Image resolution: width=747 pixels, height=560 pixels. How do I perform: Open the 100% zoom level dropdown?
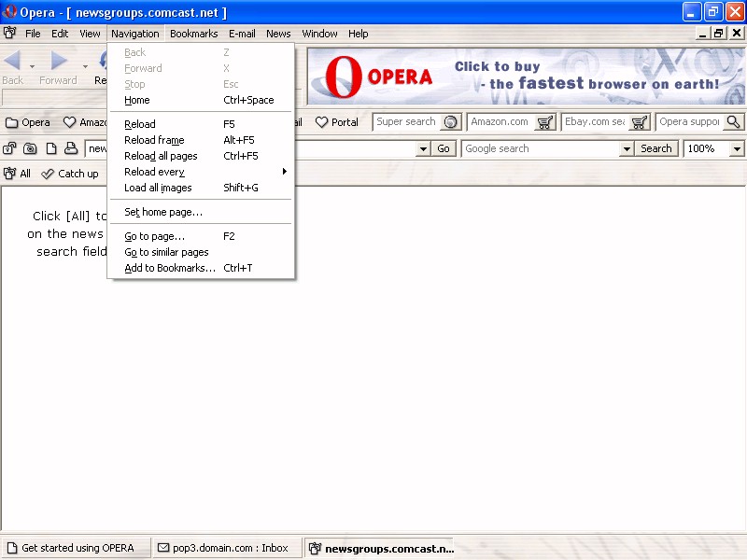(737, 148)
